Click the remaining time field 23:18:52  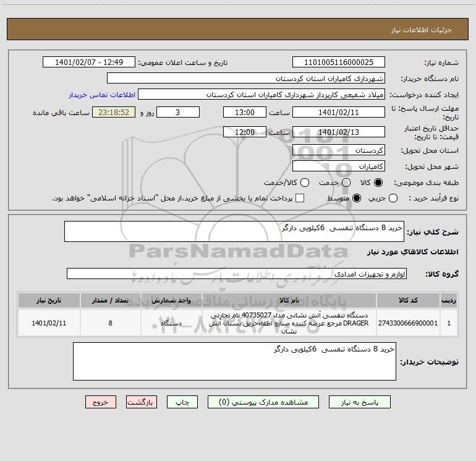point(114,112)
